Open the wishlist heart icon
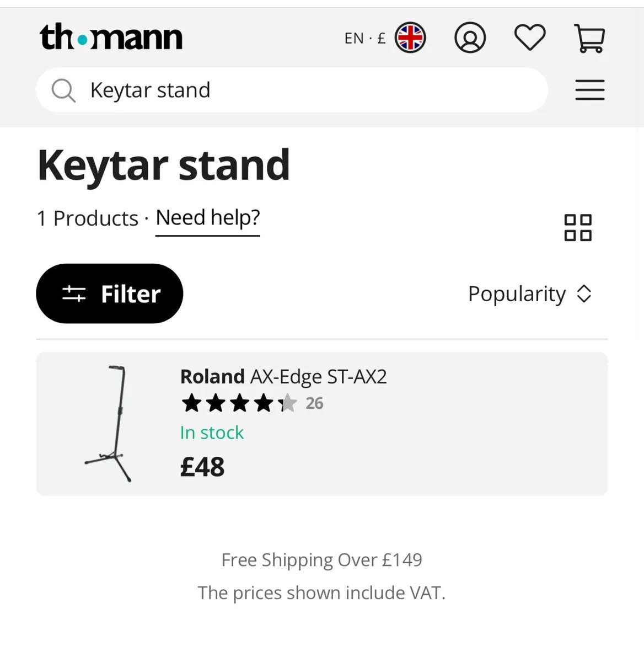 click(529, 38)
